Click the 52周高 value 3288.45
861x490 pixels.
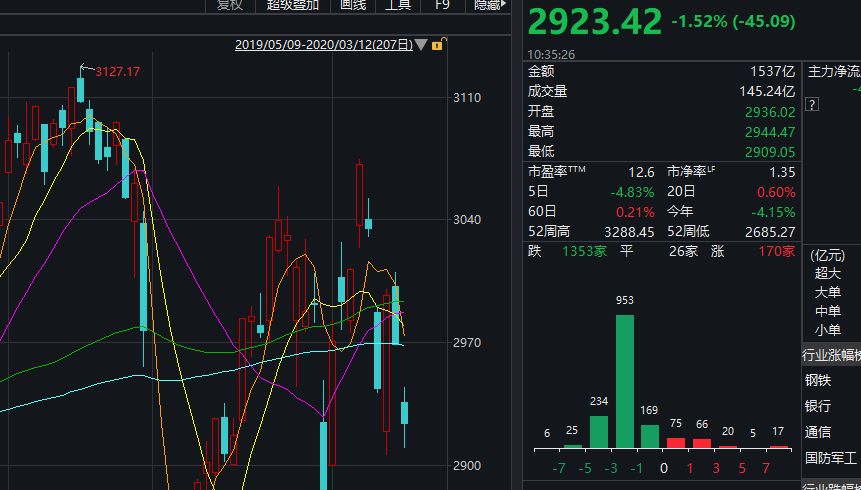(629, 232)
